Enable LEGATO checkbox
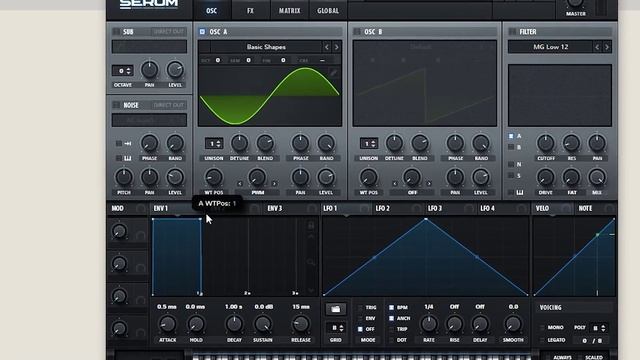The image size is (640, 360). coord(542,340)
